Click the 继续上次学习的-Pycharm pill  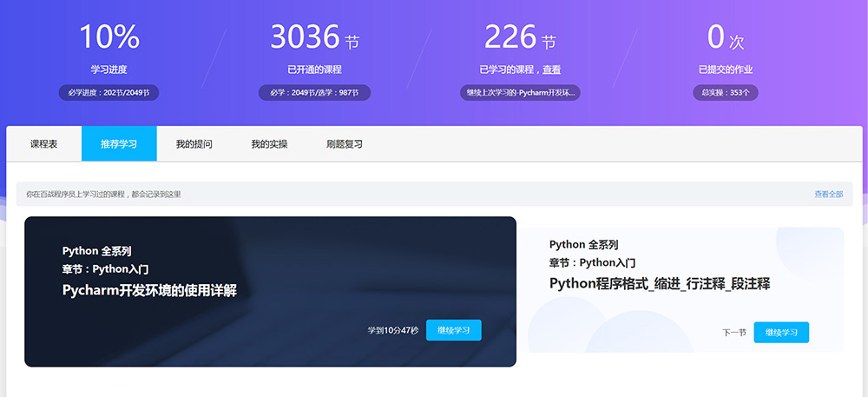(519, 92)
